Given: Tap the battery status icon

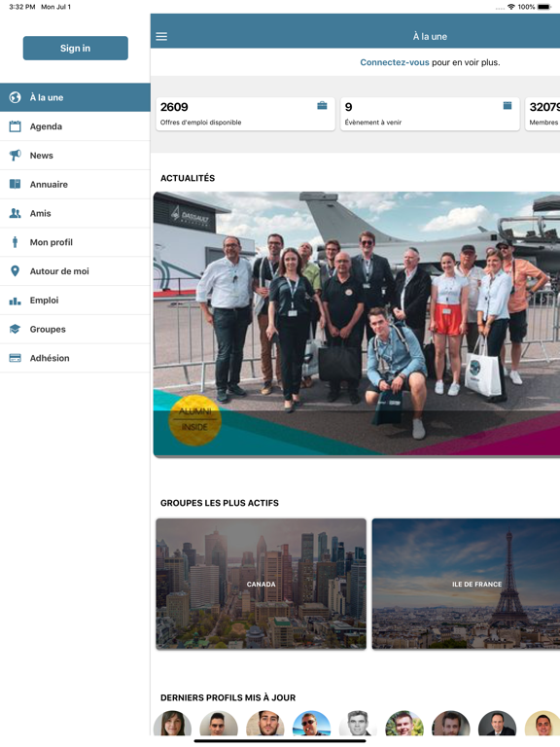Looking at the screenshot, I should coord(543,7).
